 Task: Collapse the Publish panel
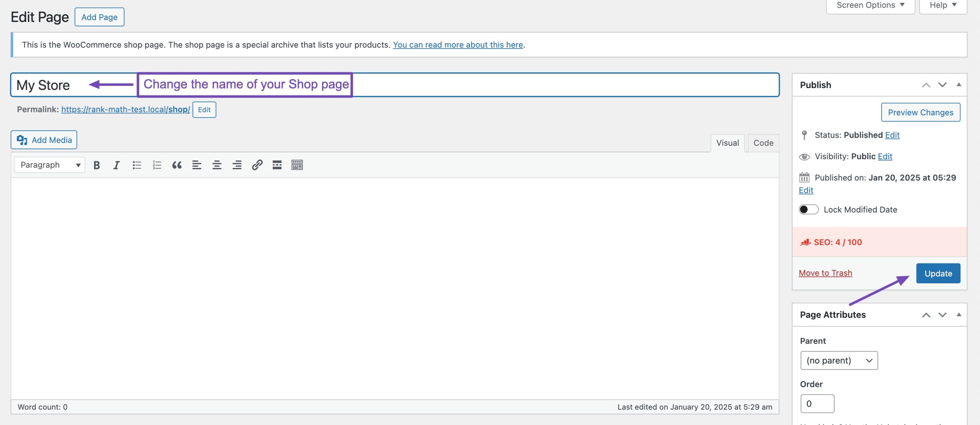[959, 85]
